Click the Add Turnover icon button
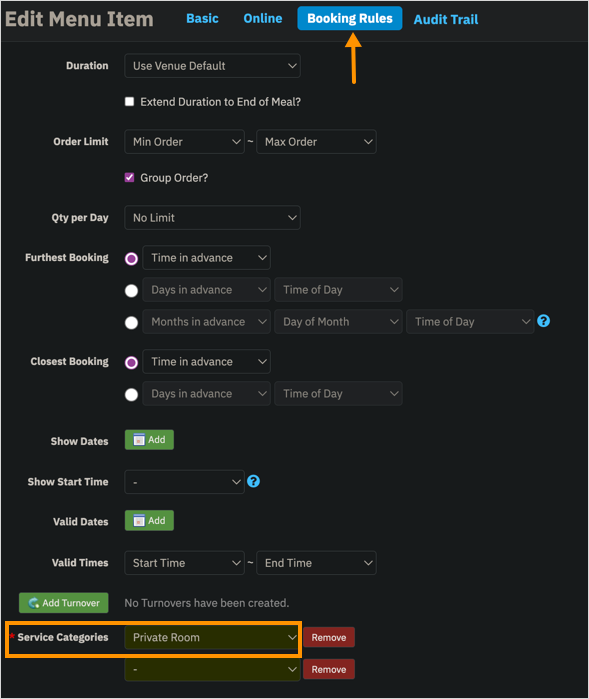The width and height of the screenshot is (589, 699). tap(64, 603)
